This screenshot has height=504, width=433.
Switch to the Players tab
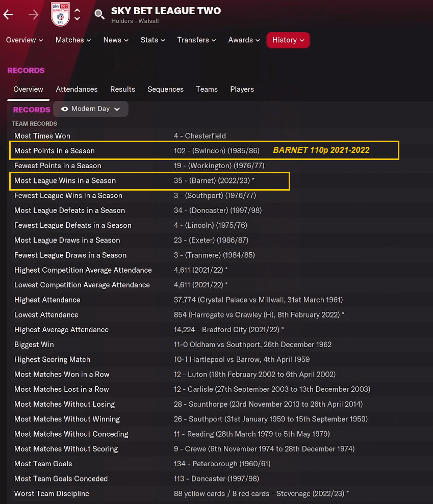[x=242, y=89]
